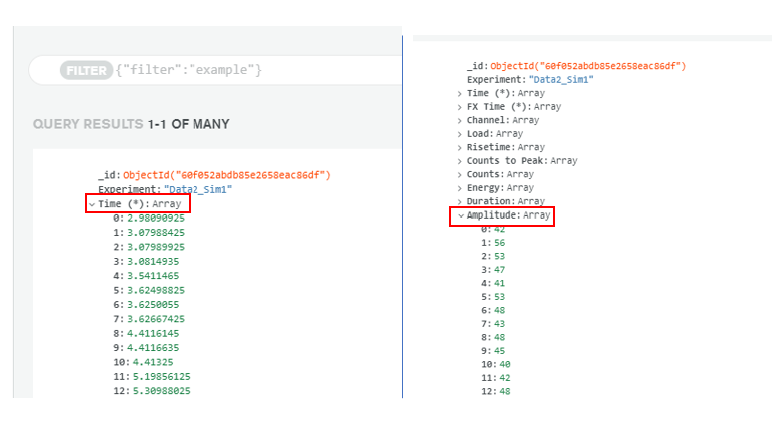
Task: Expand the Counts array field
Action: coord(460,174)
